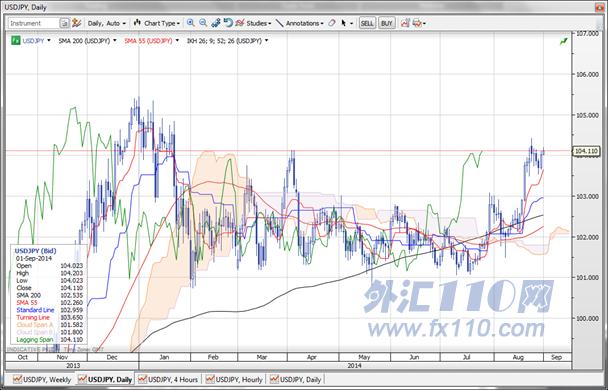Click the SELL button
Screen dimensions: 608x390
pos(367,23)
